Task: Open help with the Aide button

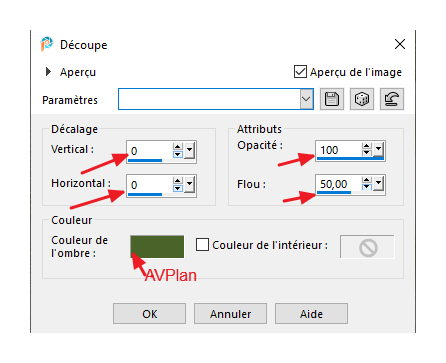Action: 311,314
